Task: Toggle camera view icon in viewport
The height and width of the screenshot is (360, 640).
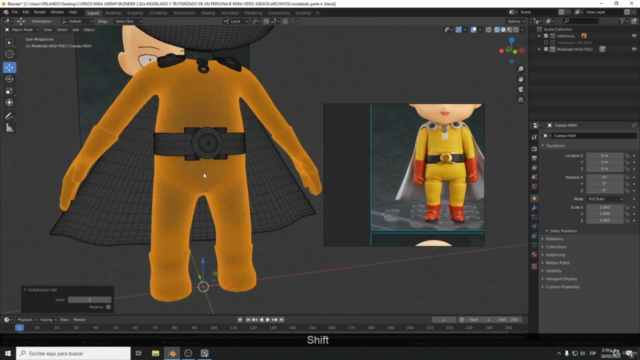Action: pos(520,89)
